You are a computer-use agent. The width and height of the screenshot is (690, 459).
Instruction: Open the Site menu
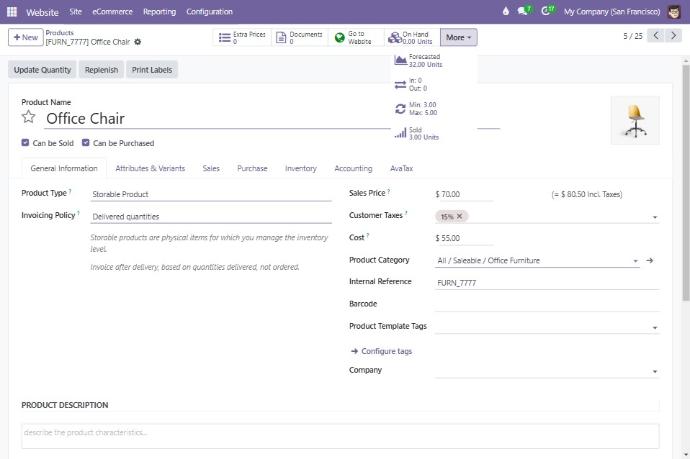coord(76,12)
